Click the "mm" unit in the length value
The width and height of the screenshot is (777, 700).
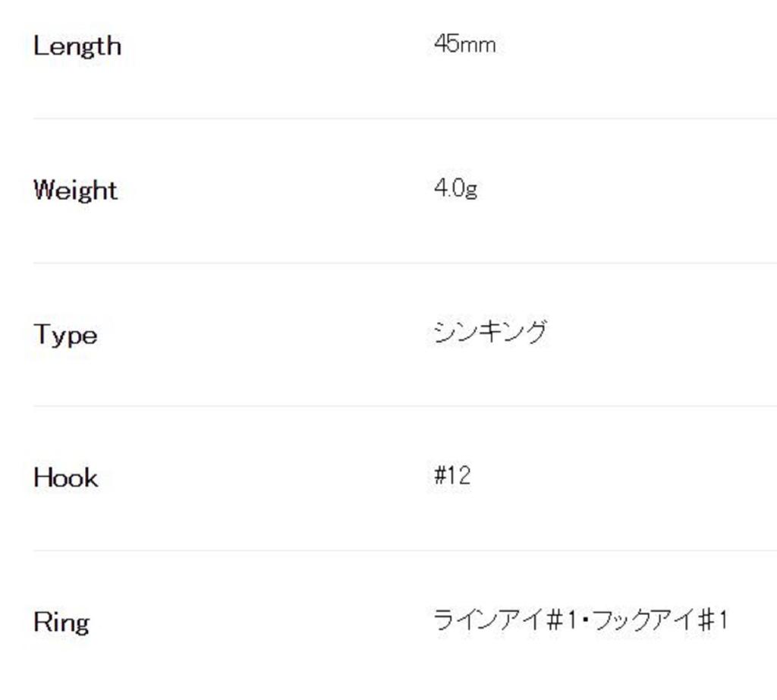pyautogui.click(x=477, y=46)
